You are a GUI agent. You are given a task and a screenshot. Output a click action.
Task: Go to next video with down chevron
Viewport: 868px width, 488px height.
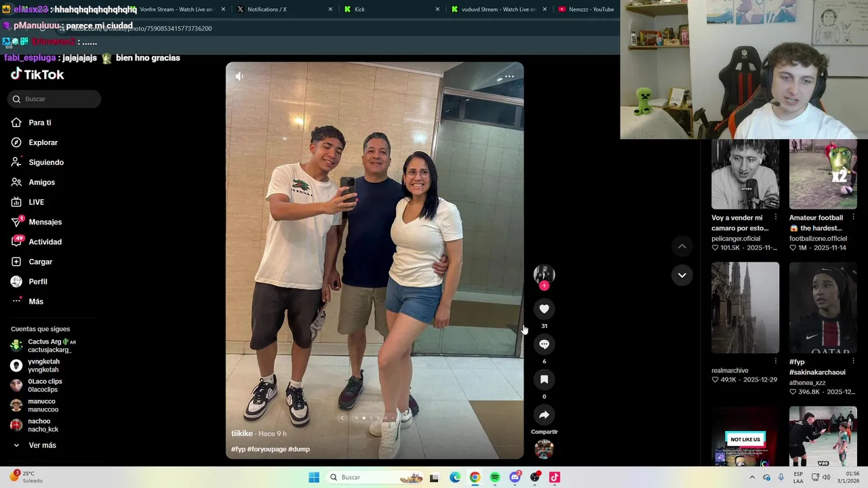pyautogui.click(x=682, y=275)
